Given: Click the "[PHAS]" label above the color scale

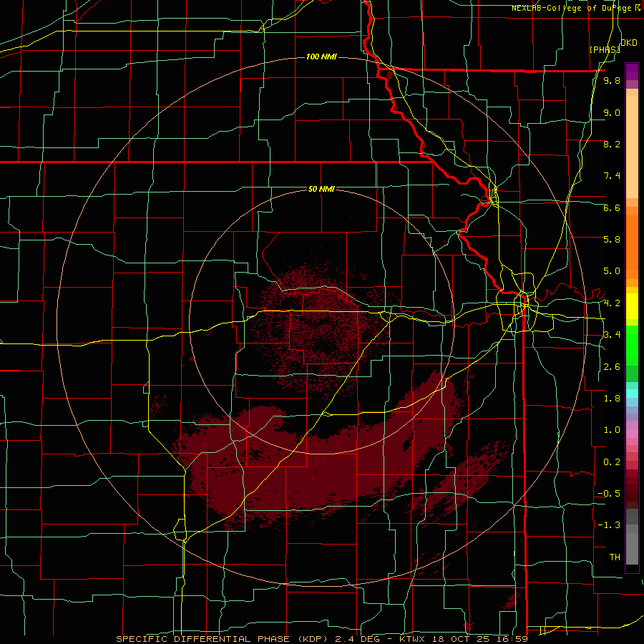Looking at the screenshot, I should (605, 49).
